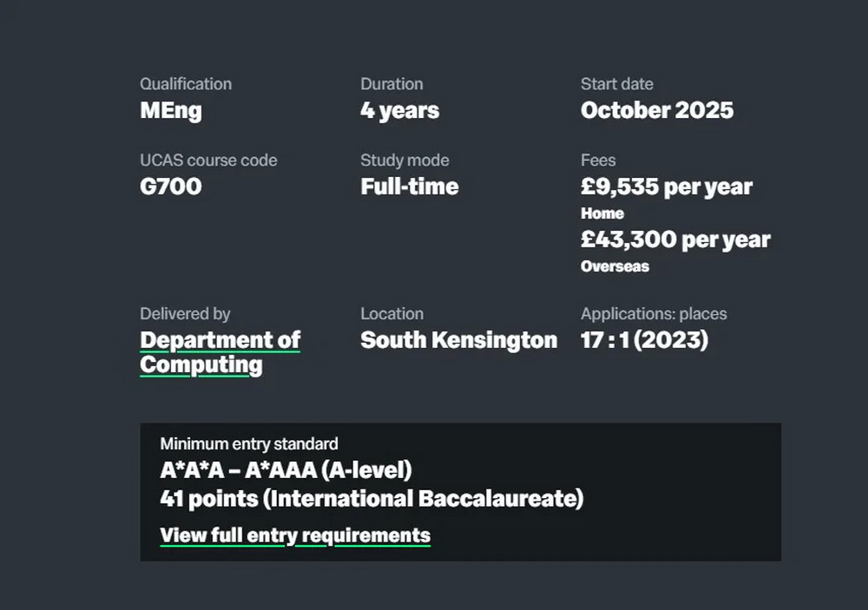The width and height of the screenshot is (868, 610).
Task: Click View full entry requirements link
Action: 295,535
